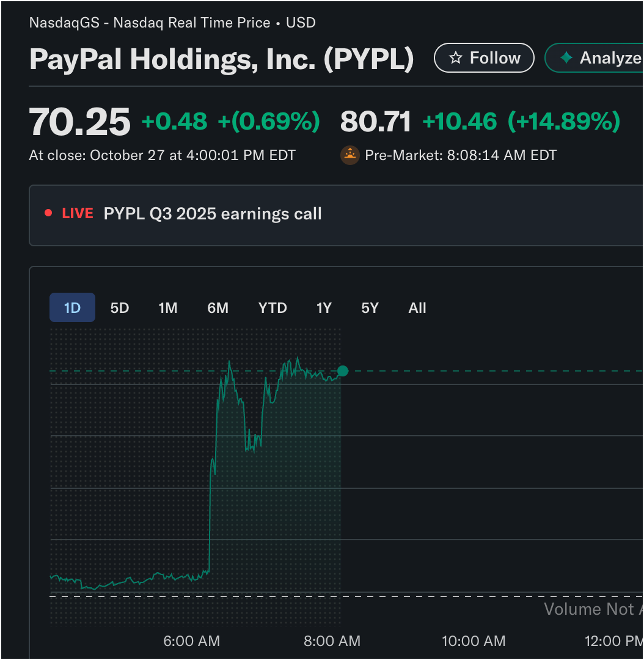
Task: Click the +0.48 closing change value
Action: tap(174, 122)
